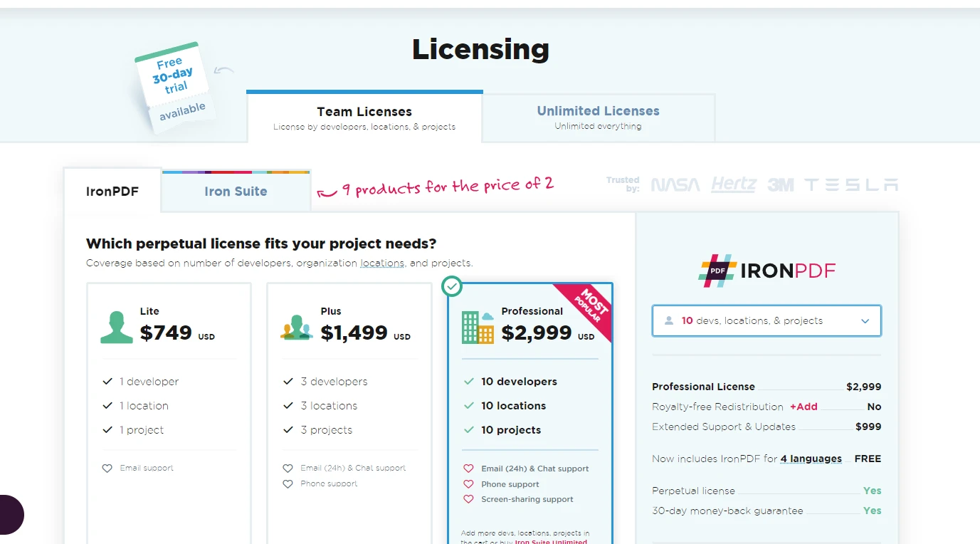Click the Plus three-people icon
This screenshot has height=544, width=980.
[297, 327]
